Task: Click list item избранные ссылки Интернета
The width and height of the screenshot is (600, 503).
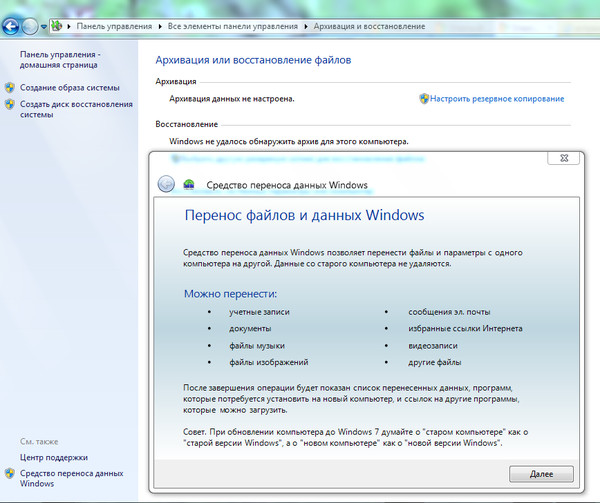Action: (465, 329)
